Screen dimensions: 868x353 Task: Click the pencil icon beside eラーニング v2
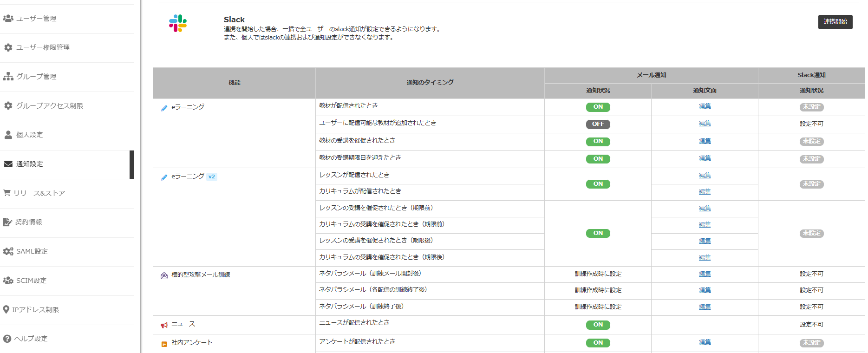tap(164, 177)
